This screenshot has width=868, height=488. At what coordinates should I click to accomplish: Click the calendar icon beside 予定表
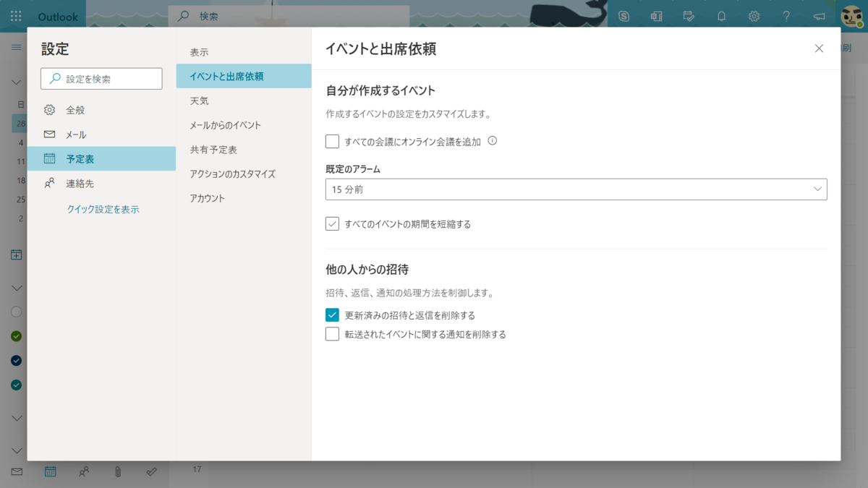click(x=49, y=158)
